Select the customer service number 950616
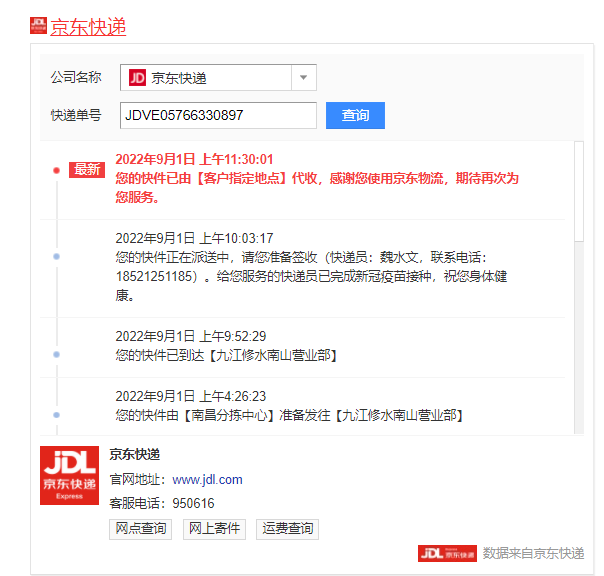 pos(193,503)
